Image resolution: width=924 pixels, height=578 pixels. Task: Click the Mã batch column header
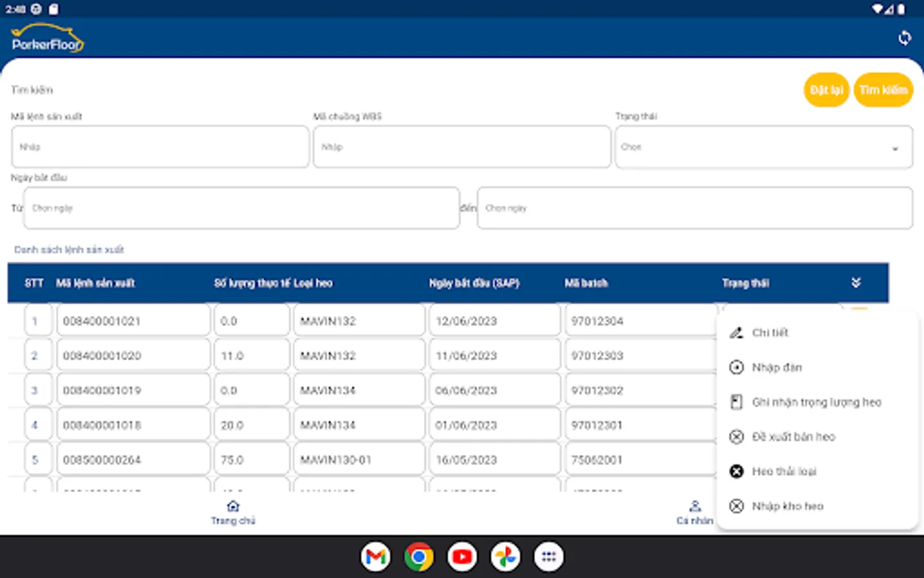586,283
